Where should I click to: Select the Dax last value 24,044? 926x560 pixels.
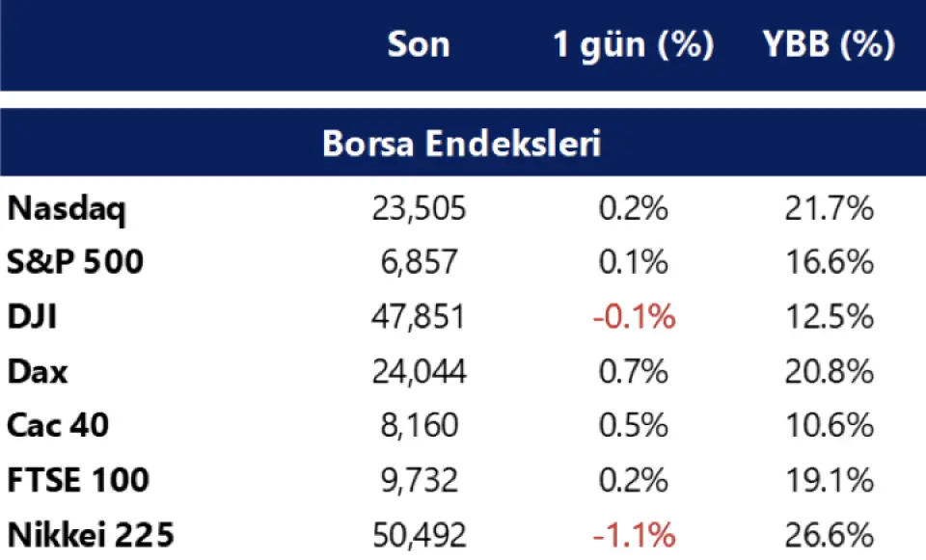coord(419,371)
